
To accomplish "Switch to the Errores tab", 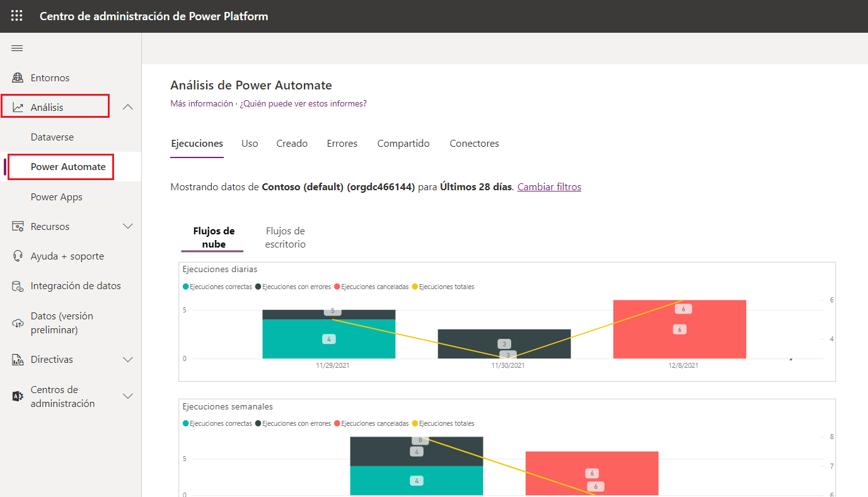I will [x=342, y=144].
